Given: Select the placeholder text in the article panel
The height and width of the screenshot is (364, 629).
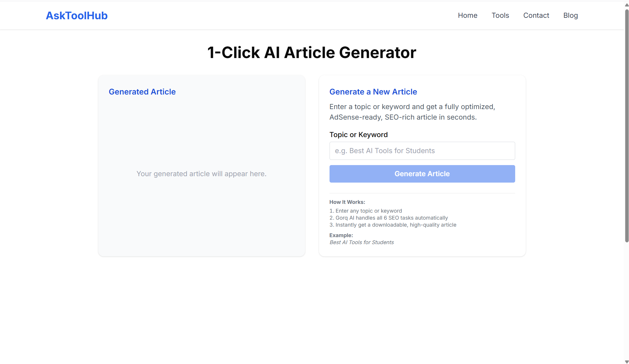Looking at the screenshot, I should (x=201, y=174).
